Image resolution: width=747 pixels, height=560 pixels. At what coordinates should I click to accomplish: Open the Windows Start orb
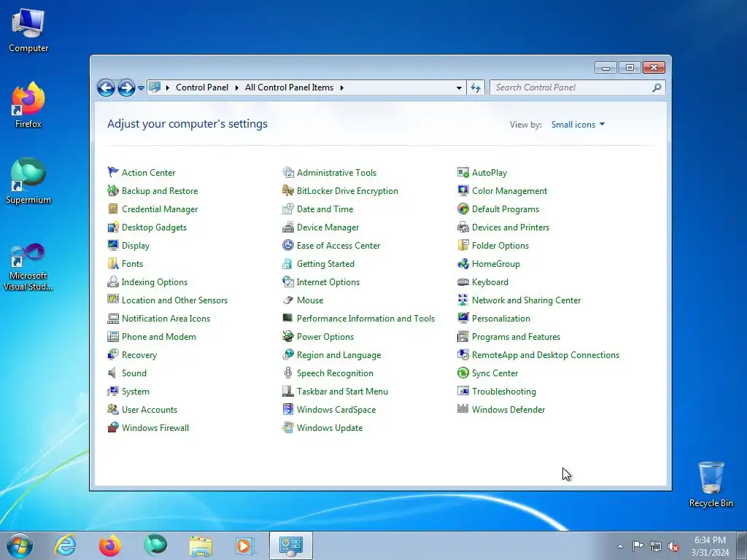click(20, 545)
